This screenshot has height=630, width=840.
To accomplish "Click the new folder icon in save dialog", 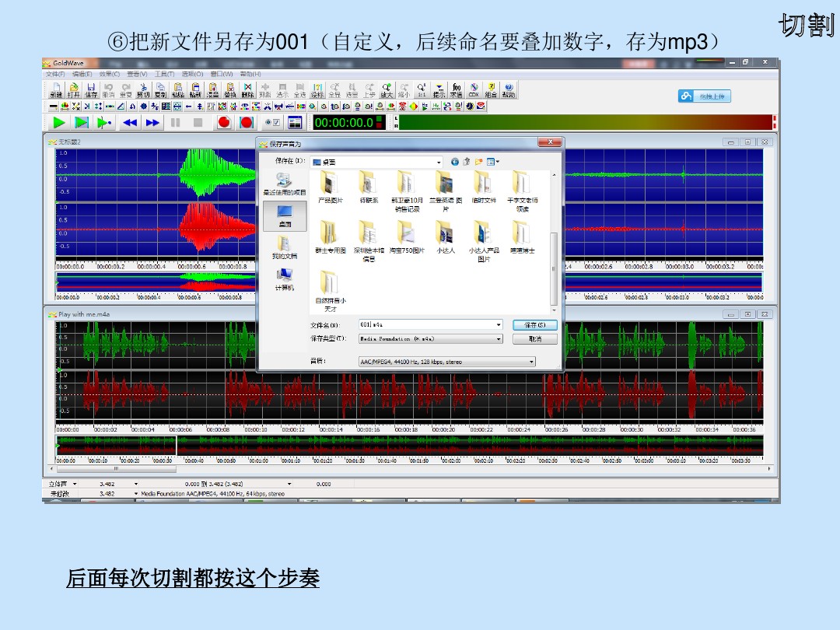I will click(479, 162).
